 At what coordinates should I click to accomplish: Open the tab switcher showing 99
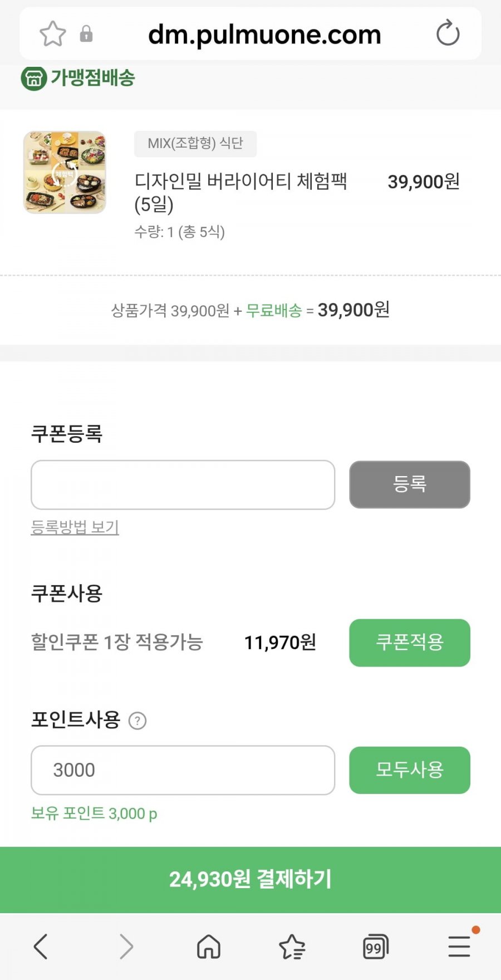pyautogui.click(x=375, y=946)
